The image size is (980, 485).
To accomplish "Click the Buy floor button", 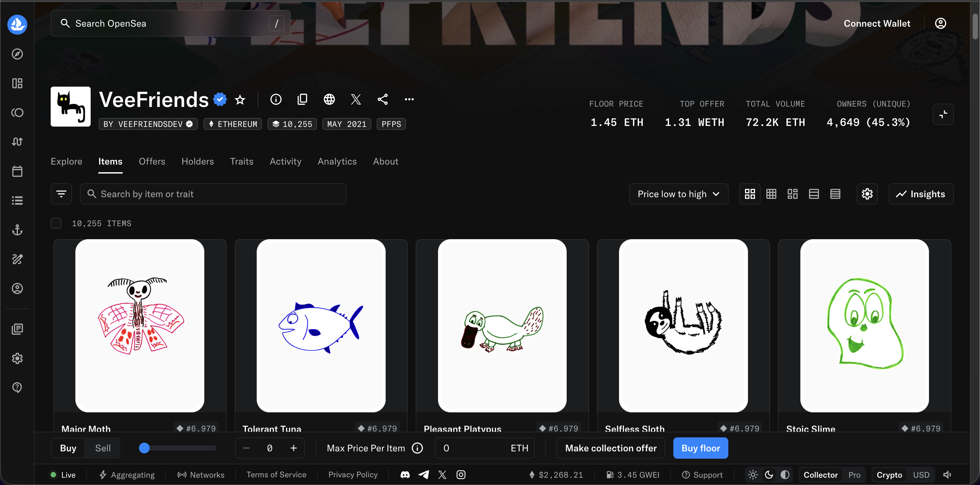I will (x=700, y=448).
